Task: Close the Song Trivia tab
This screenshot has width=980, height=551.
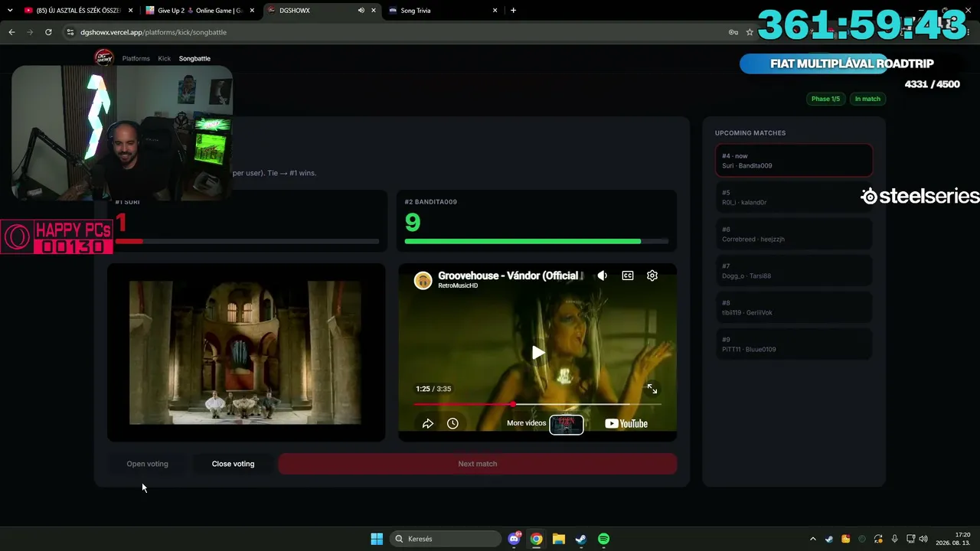Action: 495,11
